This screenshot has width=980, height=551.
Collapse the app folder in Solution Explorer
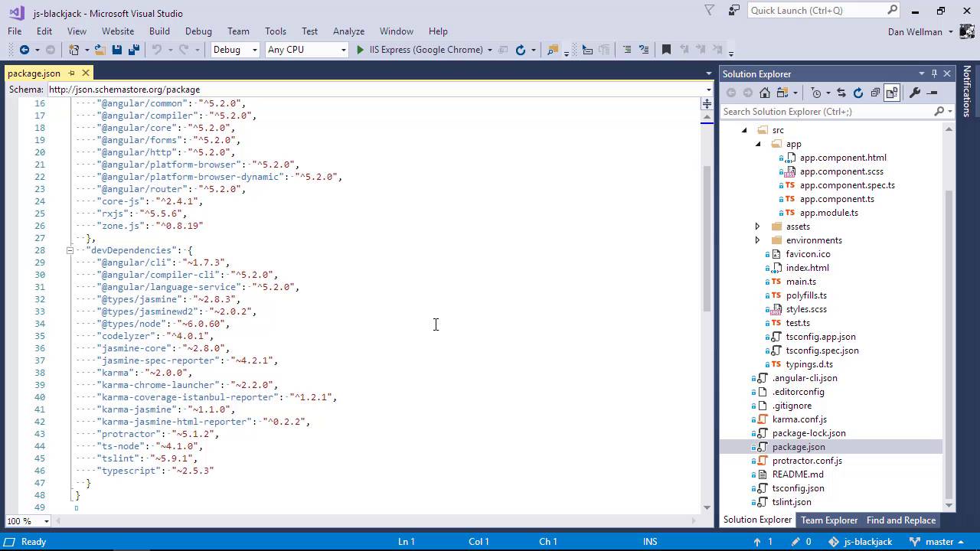click(759, 144)
